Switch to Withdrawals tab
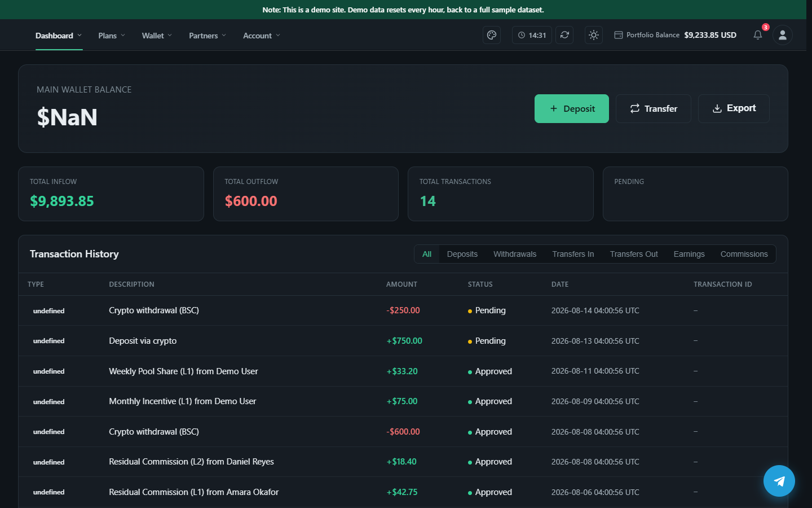 (x=515, y=254)
